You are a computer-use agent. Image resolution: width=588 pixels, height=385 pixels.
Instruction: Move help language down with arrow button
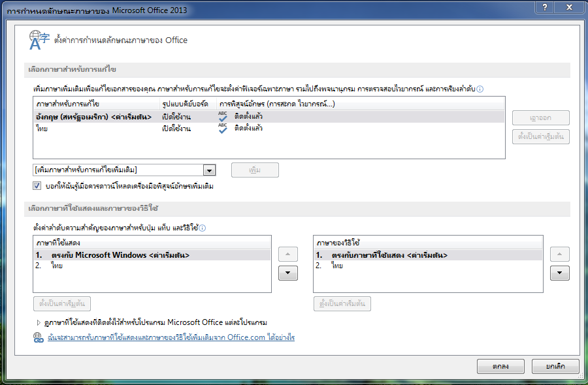(x=559, y=273)
